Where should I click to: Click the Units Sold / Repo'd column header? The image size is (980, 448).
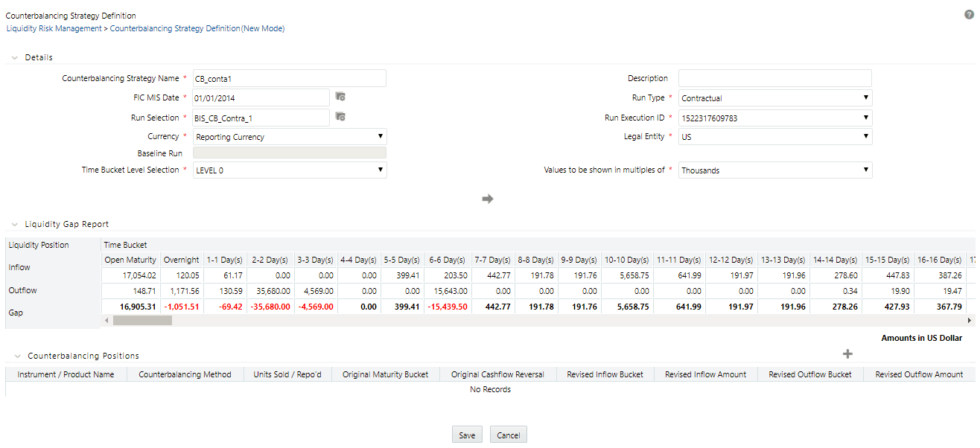[x=287, y=374]
